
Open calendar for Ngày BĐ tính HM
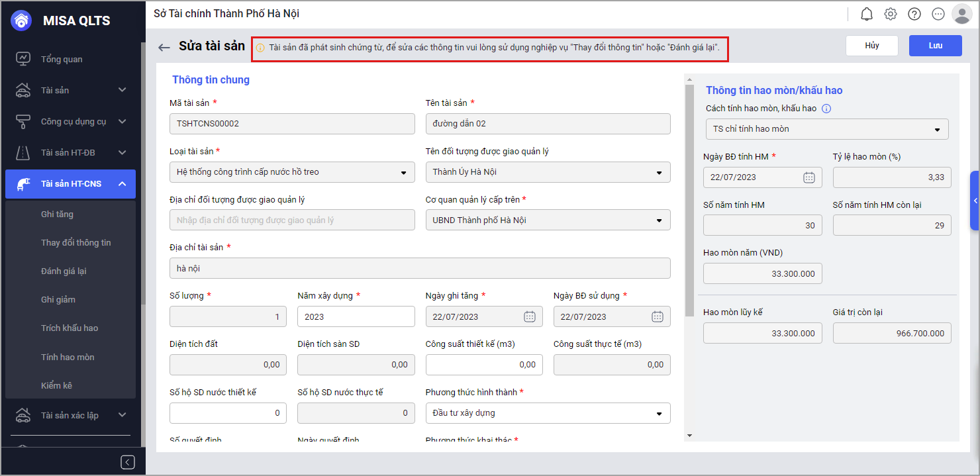808,177
